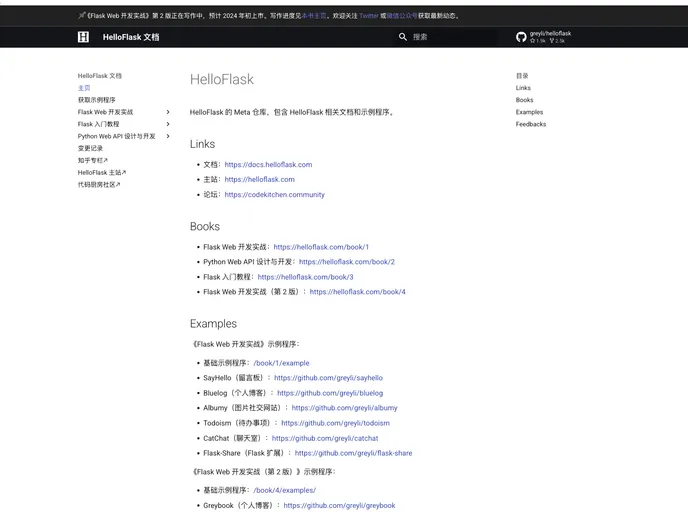Open 代码厨房社区 external sidebar link

[x=99, y=185]
